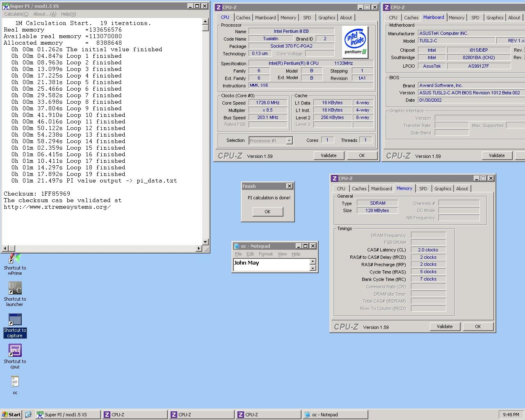
Task: Click Validate in the Memory window
Action: 445,326
